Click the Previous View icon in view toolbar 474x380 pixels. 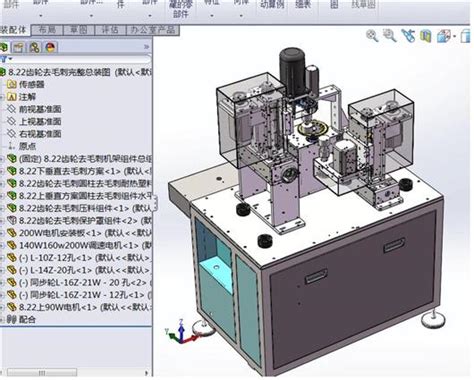pos(408,36)
